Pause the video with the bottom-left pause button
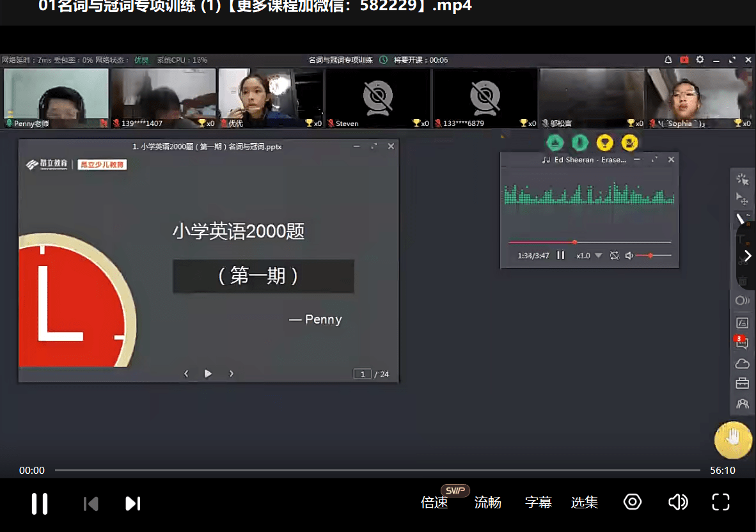756x532 pixels. click(x=40, y=504)
